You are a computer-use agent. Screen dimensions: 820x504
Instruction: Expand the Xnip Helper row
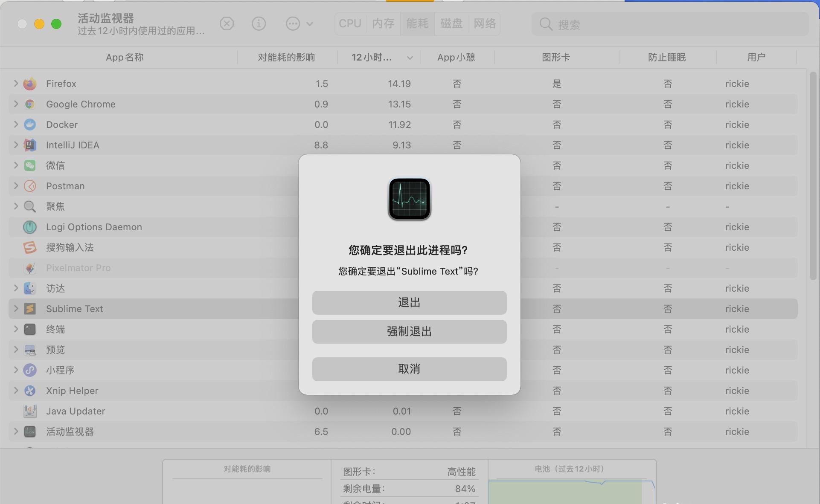(16, 390)
